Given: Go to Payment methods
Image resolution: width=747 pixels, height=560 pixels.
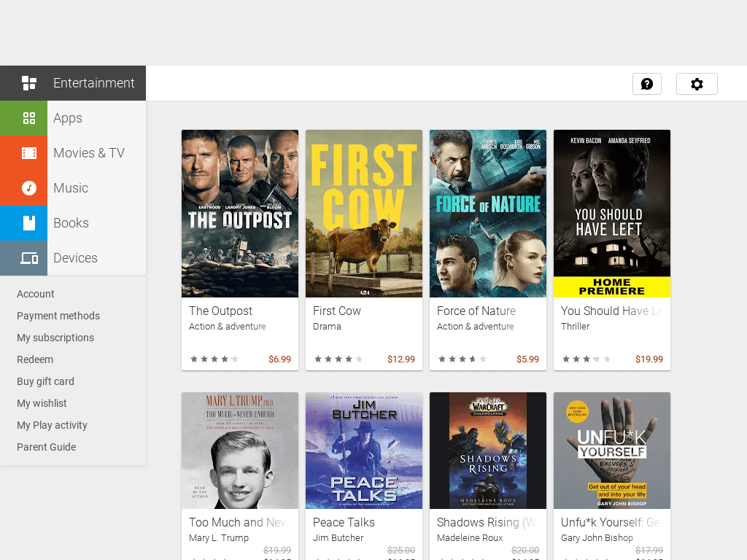Looking at the screenshot, I should tap(58, 316).
